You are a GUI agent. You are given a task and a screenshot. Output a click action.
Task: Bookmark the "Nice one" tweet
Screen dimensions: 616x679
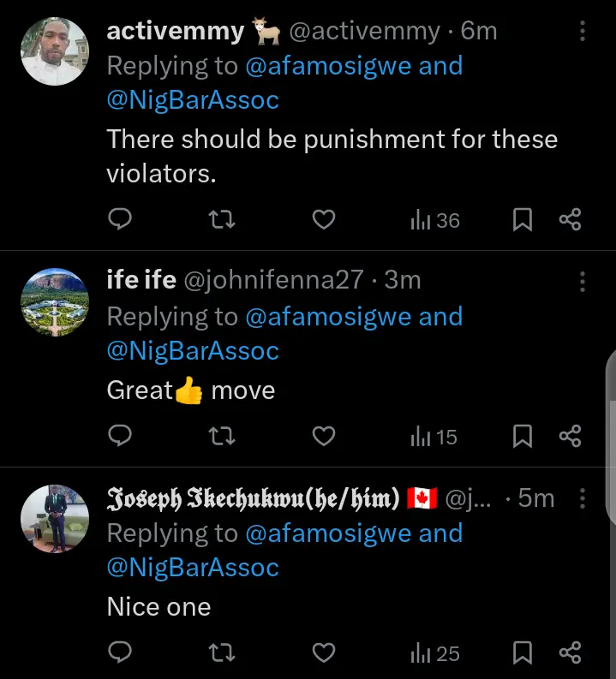[x=522, y=653]
